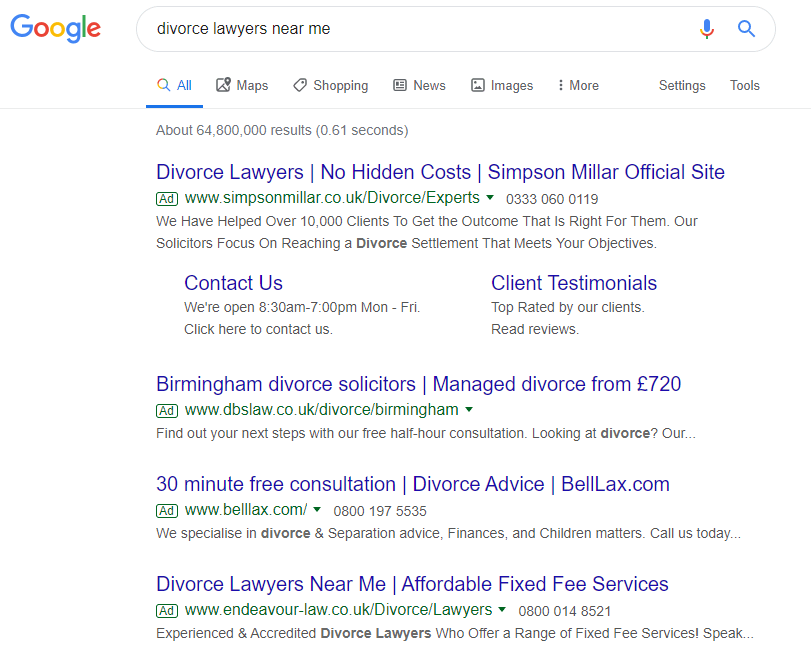Open BellLax 30 minute free consultation link
This screenshot has height=657, width=811.
[412, 484]
